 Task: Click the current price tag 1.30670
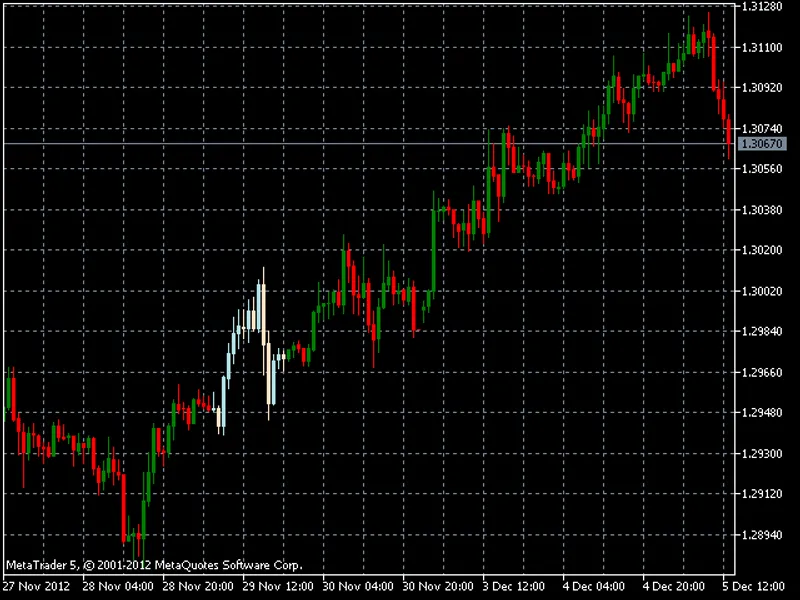coord(761,144)
